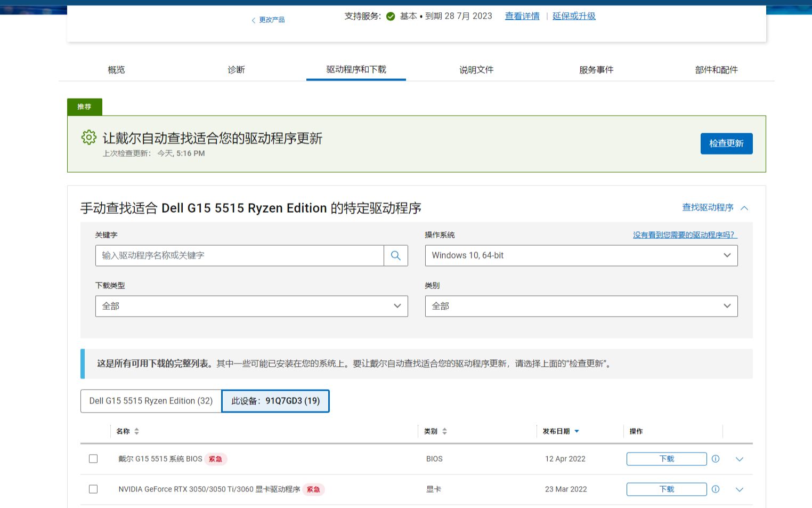
Task: Open the 类别 filter dropdown
Action: [x=581, y=306]
